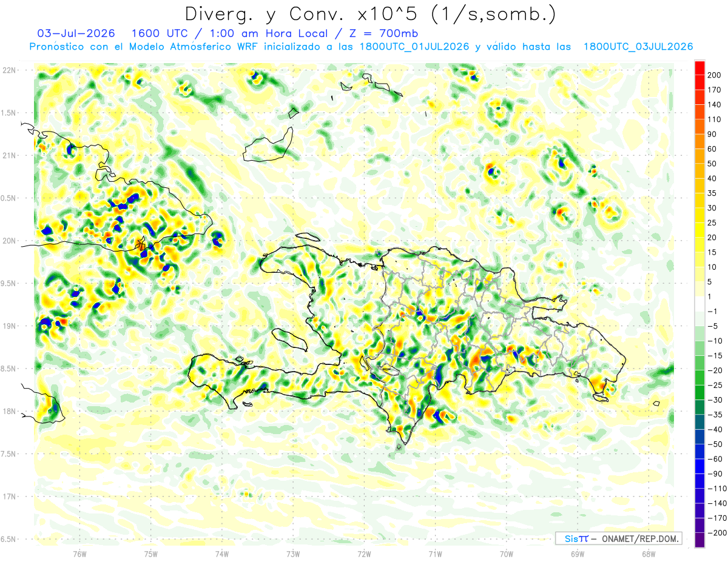Click the longitude label '76W'
This screenshot has width=728, height=562.
79,554
